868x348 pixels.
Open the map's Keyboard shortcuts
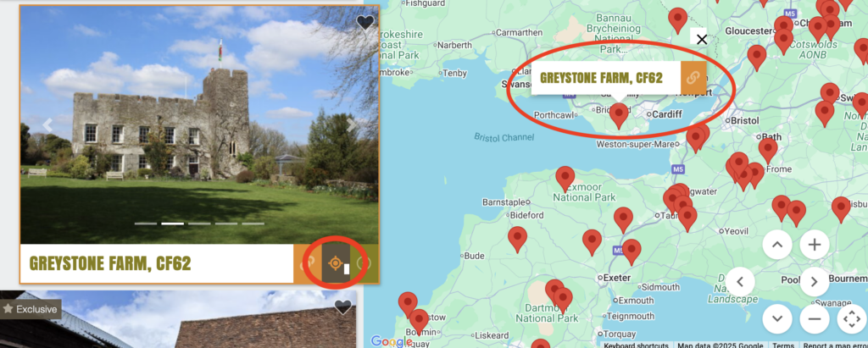pos(635,345)
